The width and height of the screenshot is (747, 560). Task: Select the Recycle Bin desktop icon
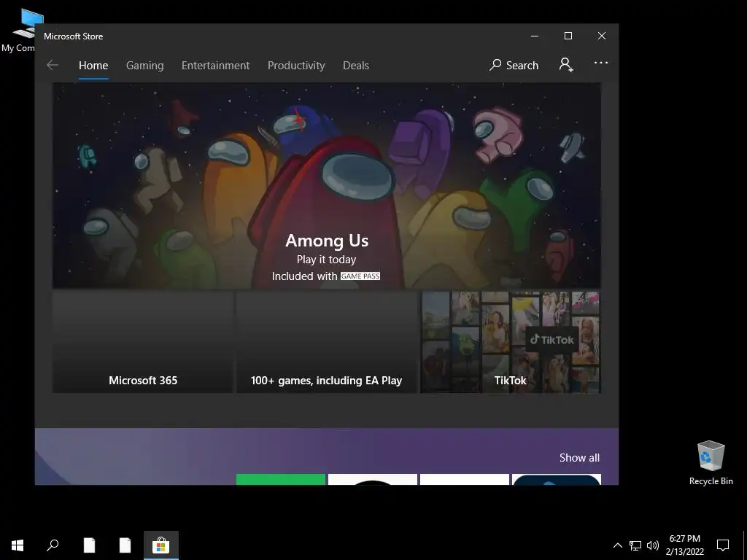711,463
